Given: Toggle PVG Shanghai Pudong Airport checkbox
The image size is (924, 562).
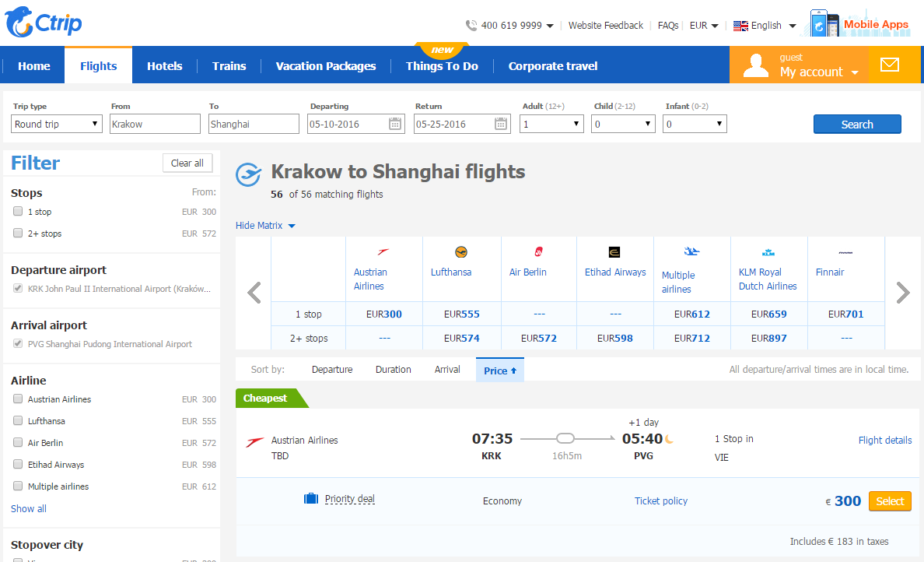Looking at the screenshot, I should [18, 343].
